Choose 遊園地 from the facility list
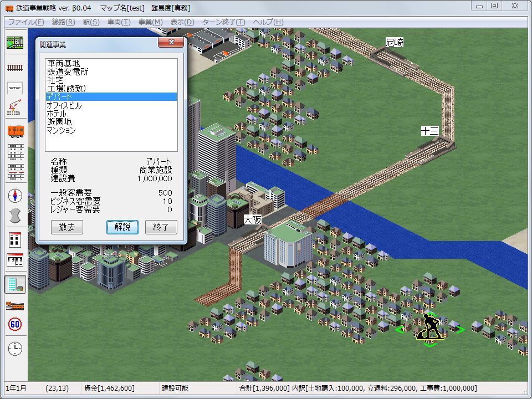This screenshot has width=532, height=399. (59, 122)
